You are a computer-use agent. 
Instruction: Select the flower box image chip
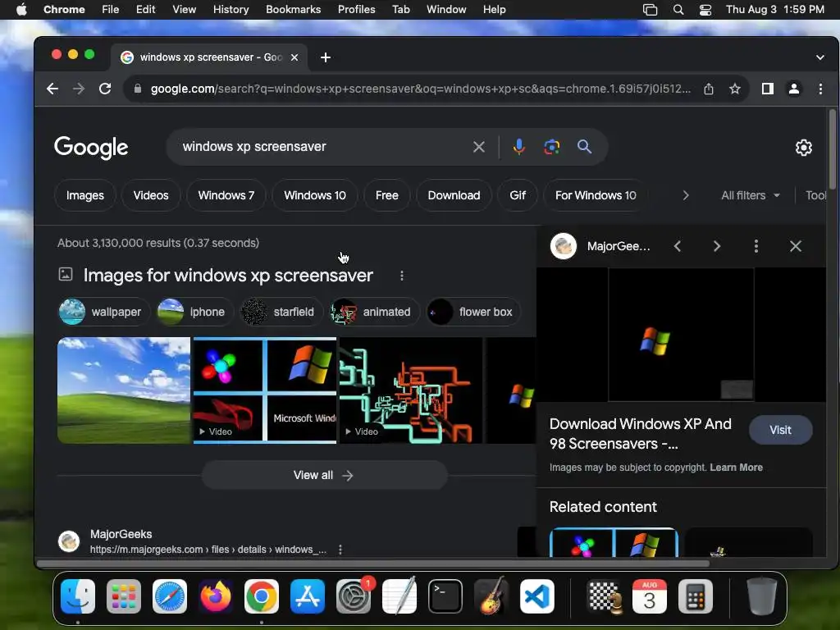473,312
